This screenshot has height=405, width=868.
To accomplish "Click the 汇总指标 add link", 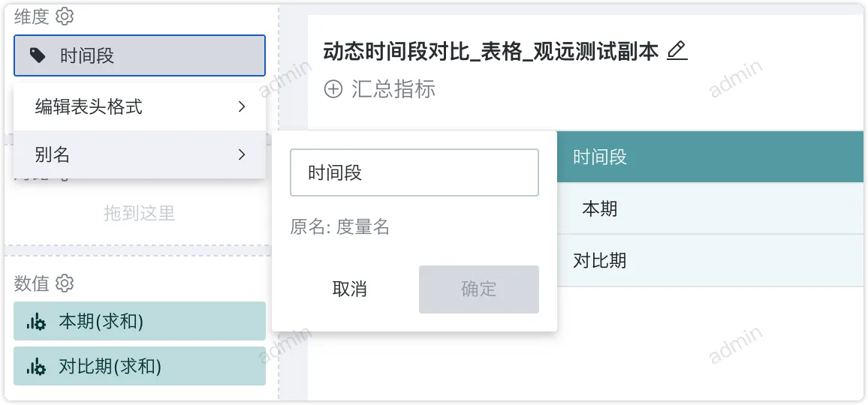I will (393, 89).
